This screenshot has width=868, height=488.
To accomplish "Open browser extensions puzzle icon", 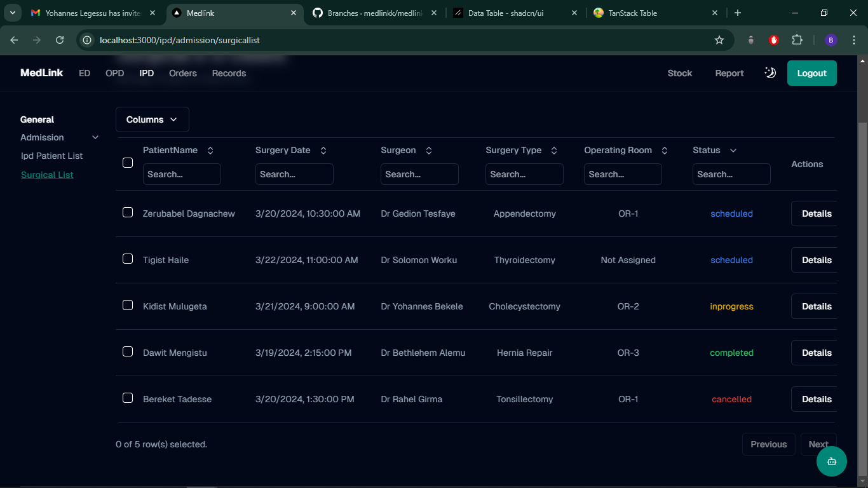I will 797,40.
